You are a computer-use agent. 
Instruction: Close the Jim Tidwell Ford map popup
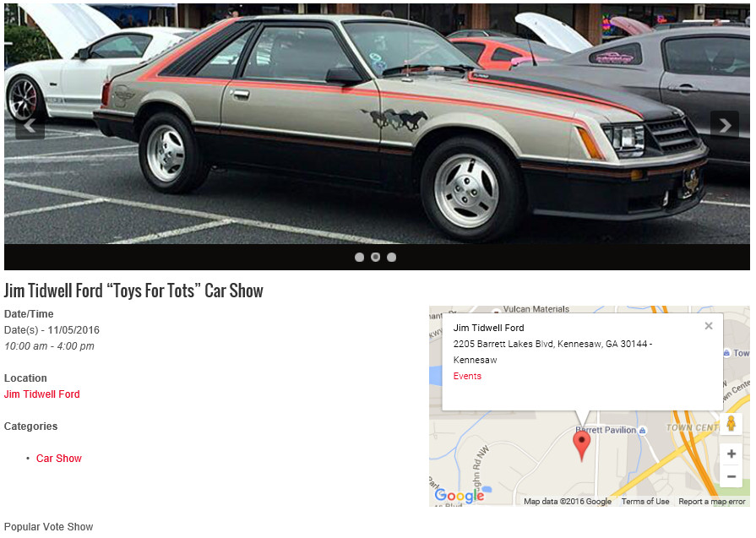[x=708, y=326]
